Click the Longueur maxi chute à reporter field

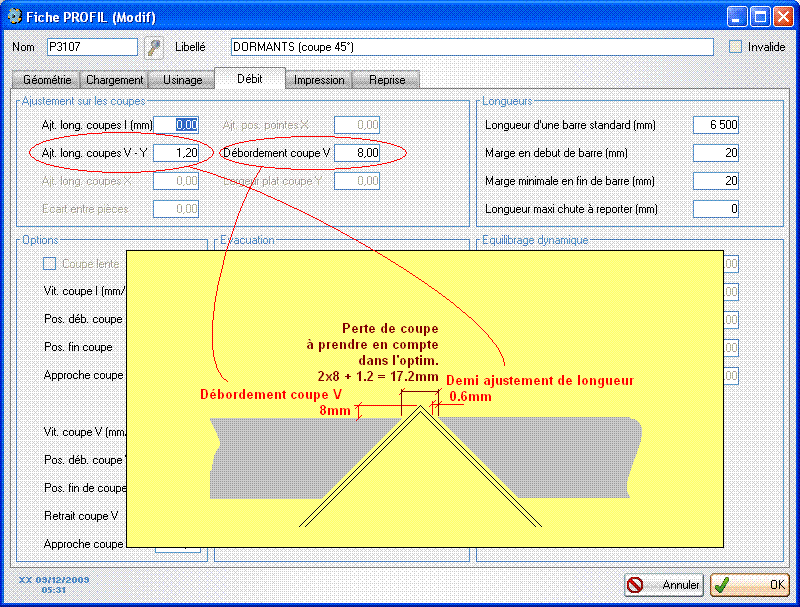(716, 209)
